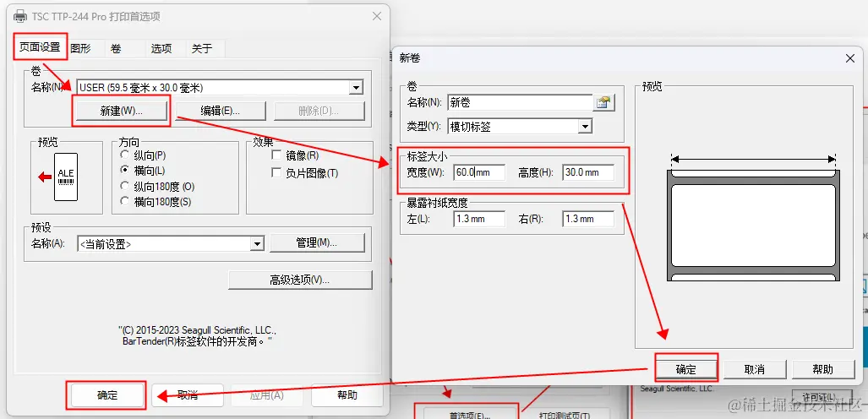Click 打印测试页(T) button in background window
The image size is (868, 419).
(564, 415)
